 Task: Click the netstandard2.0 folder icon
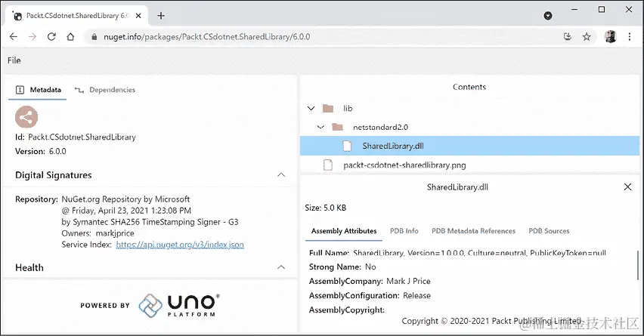[x=337, y=127]
